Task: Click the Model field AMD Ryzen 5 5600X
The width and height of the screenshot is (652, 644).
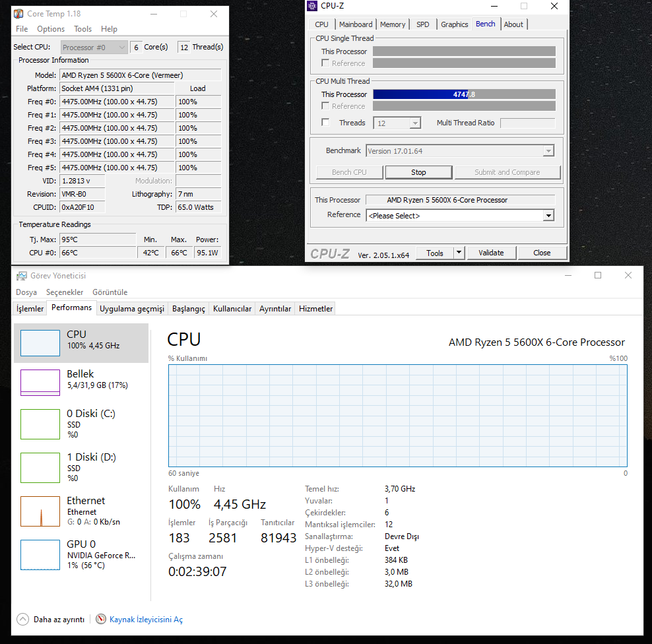Action: (x=141, y=75)
